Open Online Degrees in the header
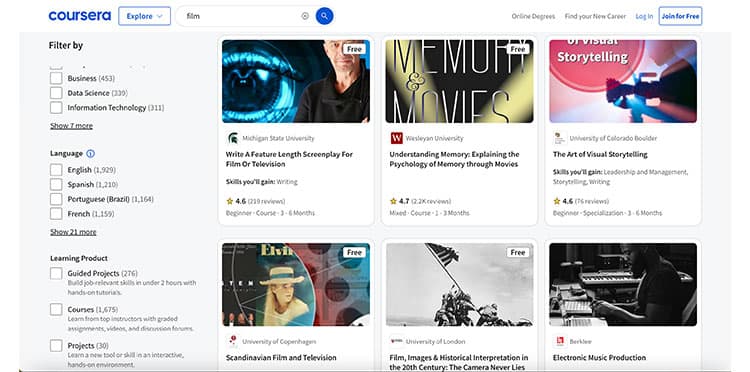The image size is (750, 372). pyautogui.click(x=533, y=16)
